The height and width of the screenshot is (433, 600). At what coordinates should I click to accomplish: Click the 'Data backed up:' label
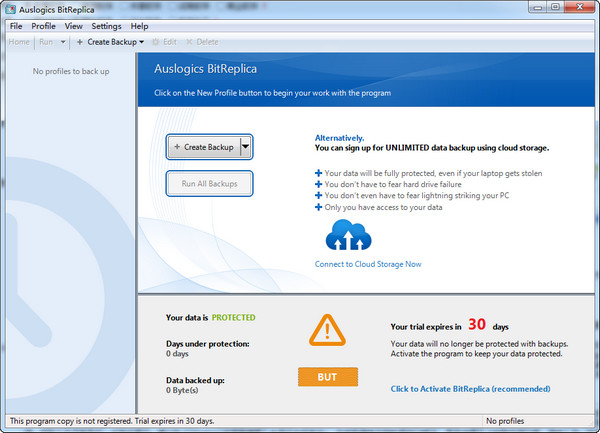pyautogui.click(x=195, y=380)
